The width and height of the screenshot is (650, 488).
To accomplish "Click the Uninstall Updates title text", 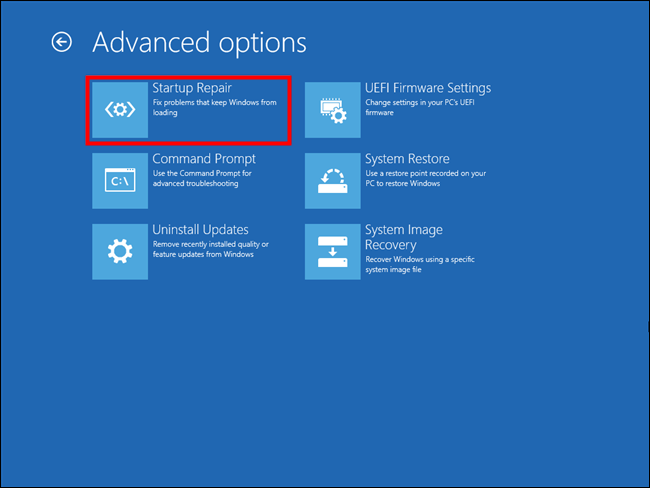I will [x=200, y=230].
